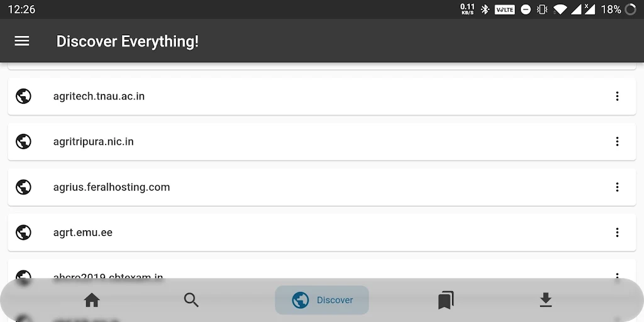Open the three-dot menu for agrius.feralhosting.com
The height and width of the screenshot is (322, 644).
tap(617, 187)
